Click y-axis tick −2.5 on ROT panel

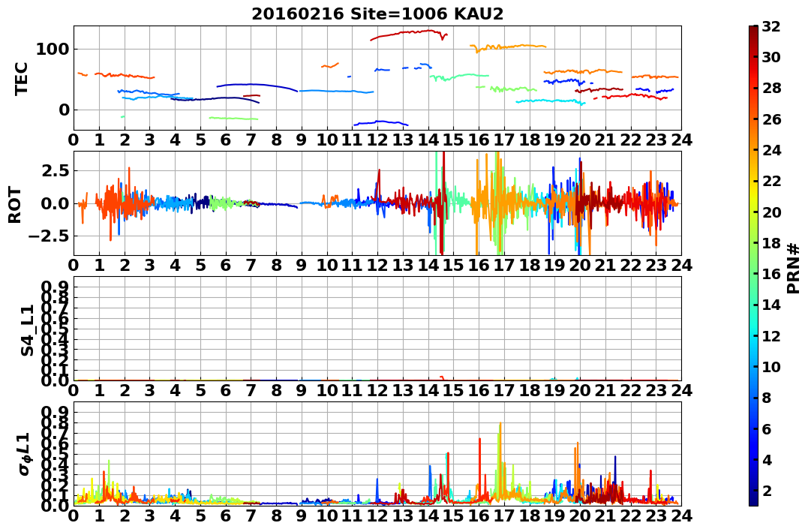[47, 236]
